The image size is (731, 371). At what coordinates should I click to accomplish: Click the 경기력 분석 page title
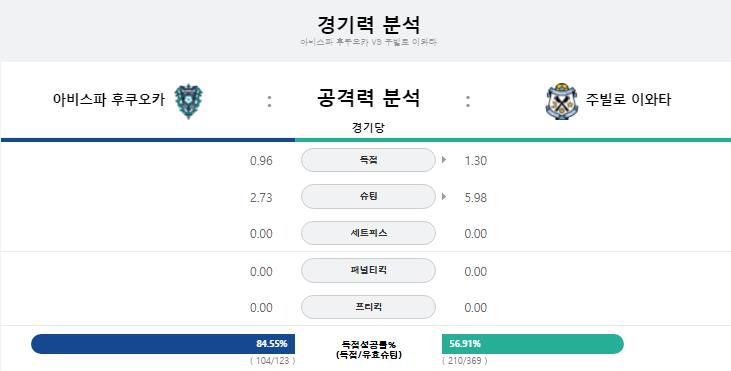pyautogui.click(x=368, y=25)
